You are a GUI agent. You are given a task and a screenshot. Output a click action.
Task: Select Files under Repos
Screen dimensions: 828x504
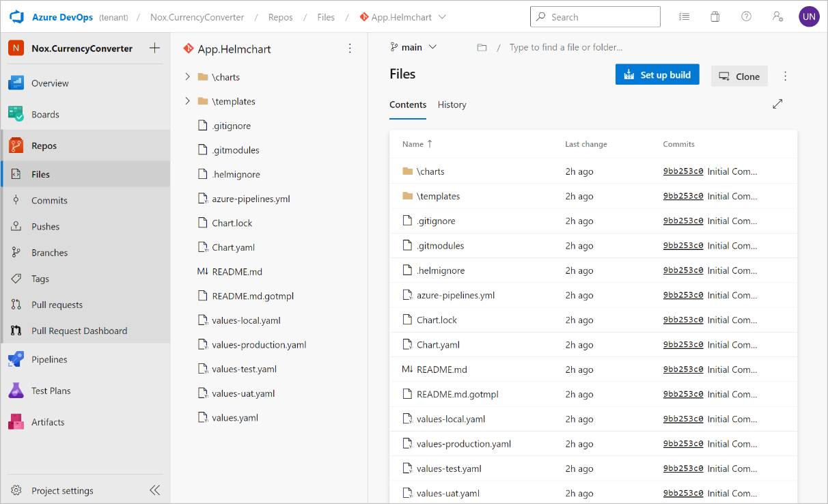coord(85,174)
